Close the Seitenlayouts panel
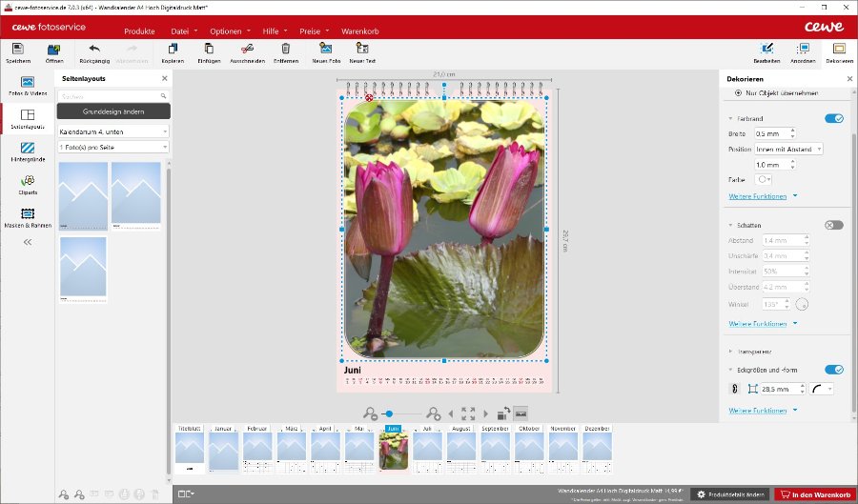The height and width of the screenshot is (504, 858). pyautogui.click(x=165, y=79)
